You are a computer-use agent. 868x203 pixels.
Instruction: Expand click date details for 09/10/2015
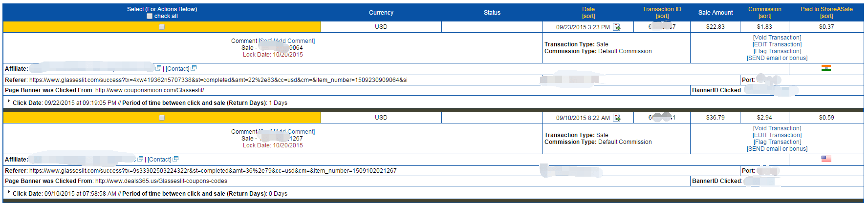9,192
